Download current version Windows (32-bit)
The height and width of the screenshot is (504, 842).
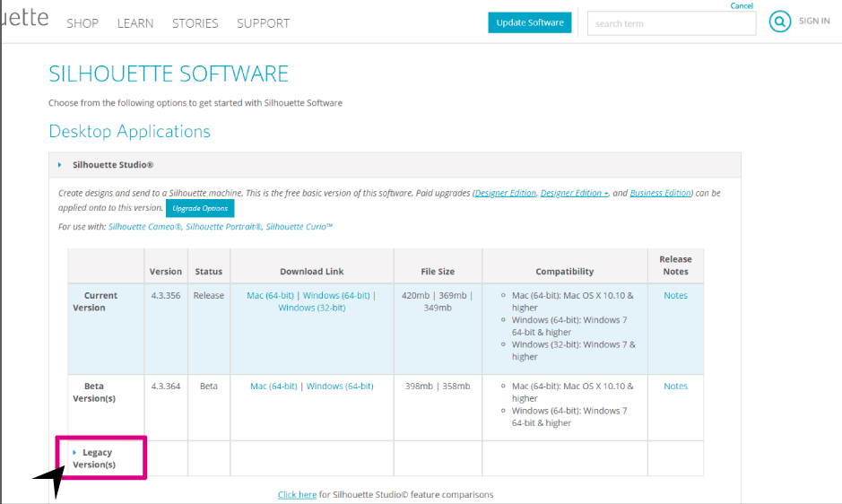click(311, 308)
